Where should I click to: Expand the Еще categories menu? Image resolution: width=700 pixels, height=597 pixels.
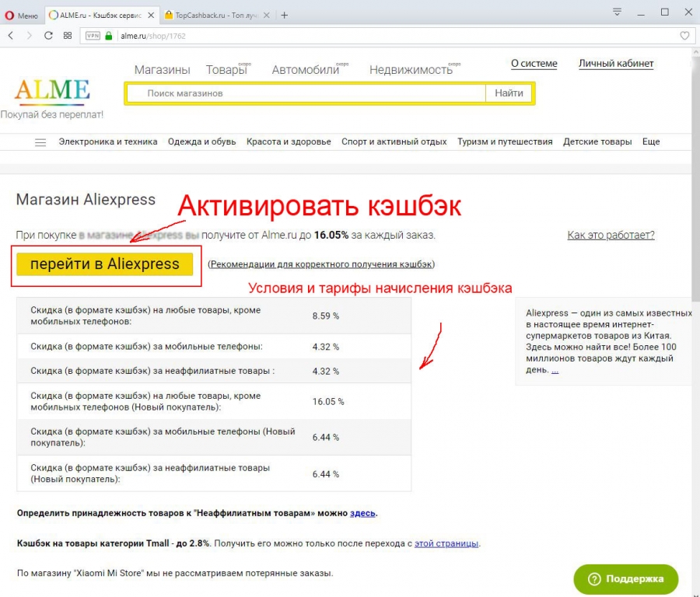[x=651, y=142]
